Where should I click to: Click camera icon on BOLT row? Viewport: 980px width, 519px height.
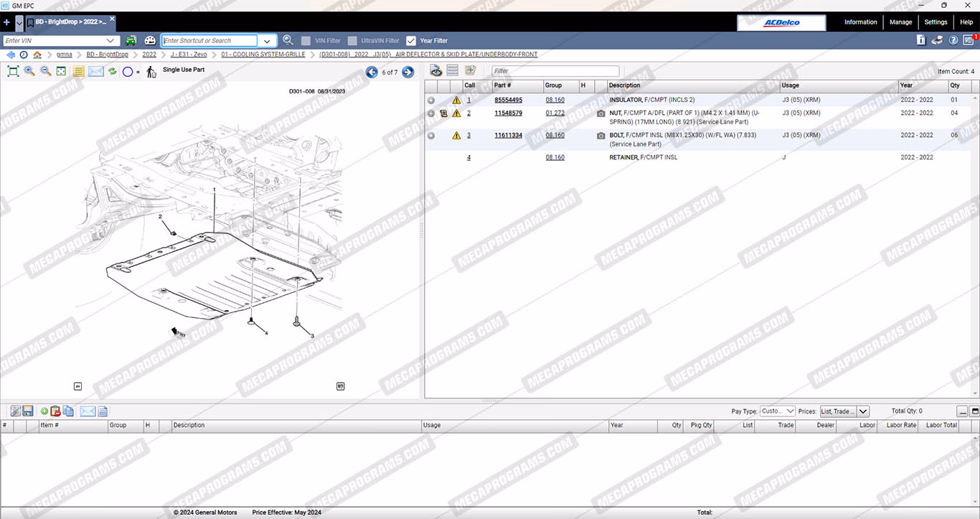click(x=600, y=136)
